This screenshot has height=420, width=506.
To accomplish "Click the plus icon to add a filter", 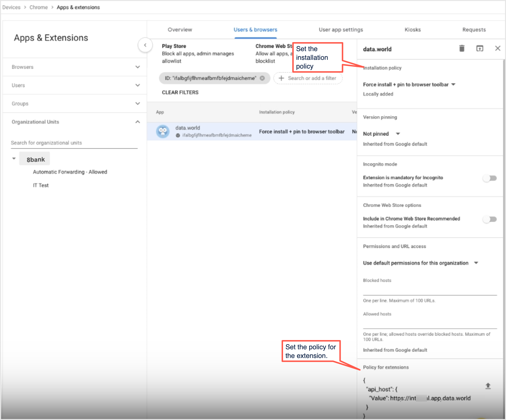I will [x=281, y=78].
